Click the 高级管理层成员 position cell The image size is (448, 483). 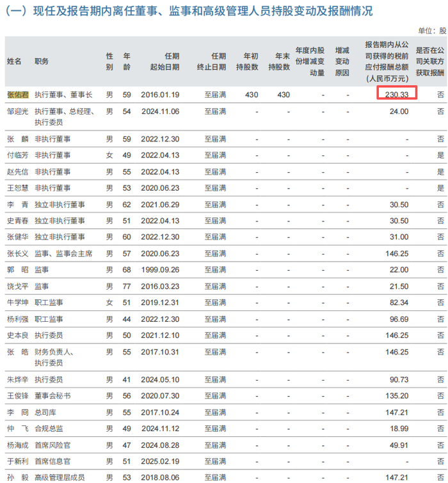pyautogui.click(x=60, y=478)
